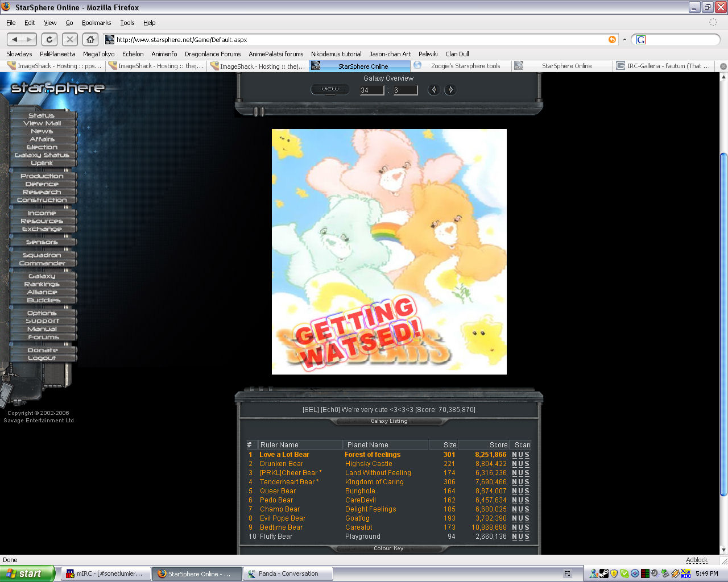Switch to IRC-Galleria tab

coord(663,66)
